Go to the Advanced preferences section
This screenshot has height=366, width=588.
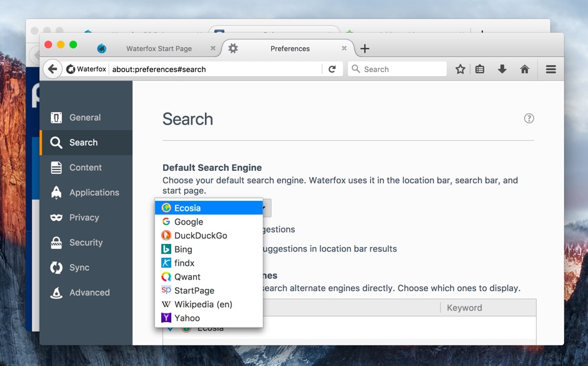click(89, 293)
